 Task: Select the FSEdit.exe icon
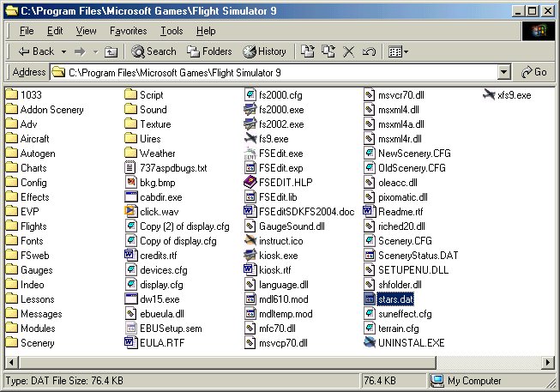coord(250,154)
